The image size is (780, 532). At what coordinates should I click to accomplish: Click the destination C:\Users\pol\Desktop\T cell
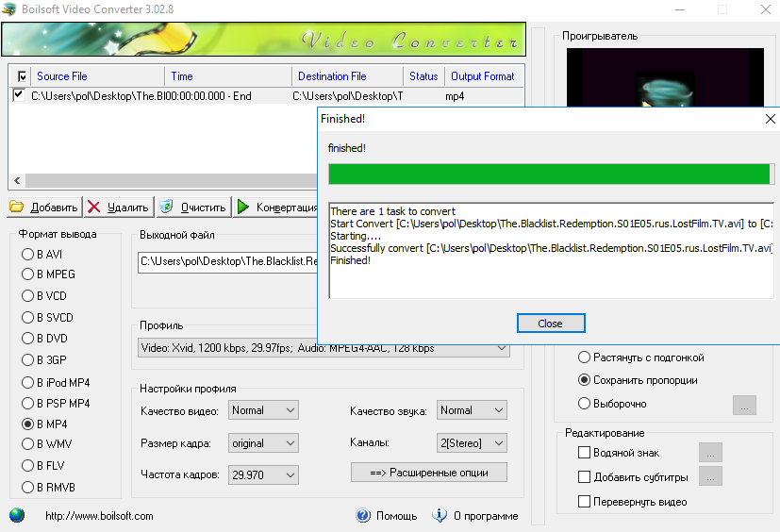[x=347, y=95]
